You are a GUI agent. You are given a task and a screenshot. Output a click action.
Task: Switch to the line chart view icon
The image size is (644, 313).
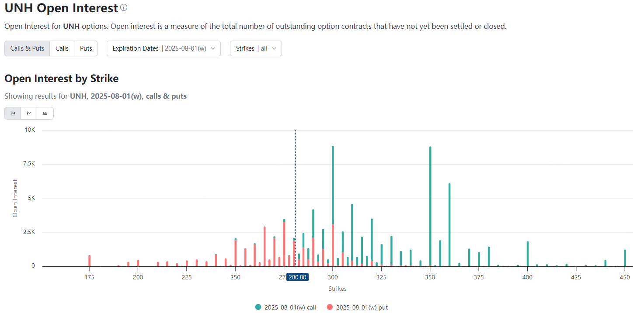point(29,113)
